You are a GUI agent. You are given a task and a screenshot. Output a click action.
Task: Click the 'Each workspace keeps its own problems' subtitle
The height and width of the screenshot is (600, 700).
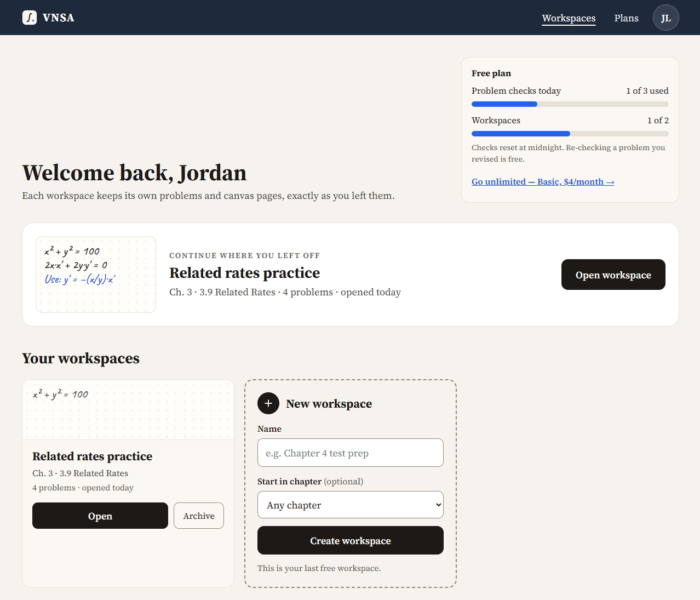point(208,196)
